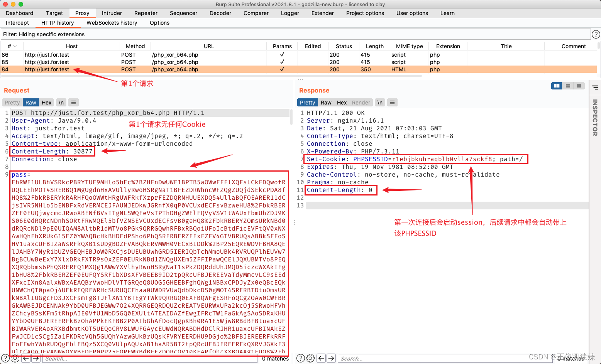This screenshot has height=364, width=601.
Task: Sort history by # column arrow
Action: 15,46
